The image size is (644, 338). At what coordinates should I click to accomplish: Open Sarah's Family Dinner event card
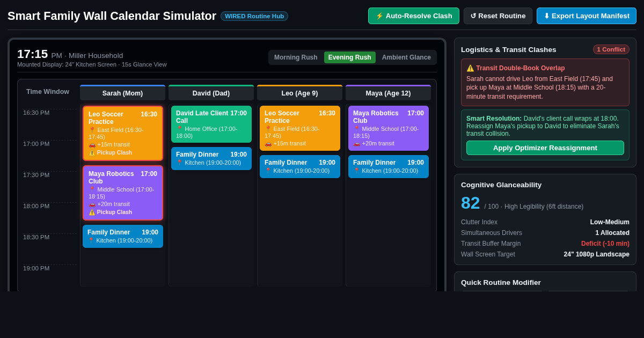click(x=123, y=236)
